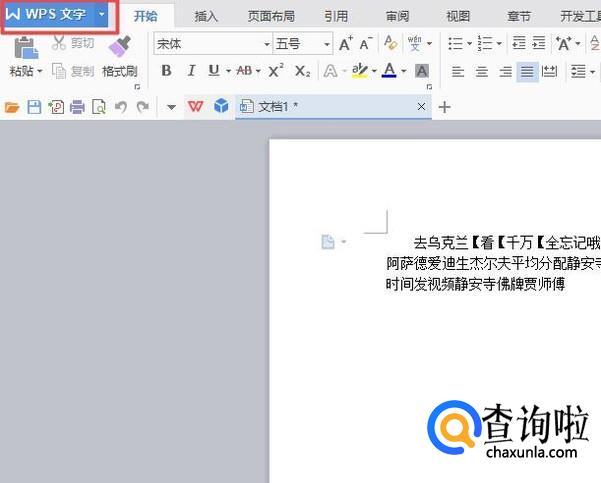This screenshot has height=483, width=601.
Task: Toggle subscript X₂ formatting
Action: (303, 71)
